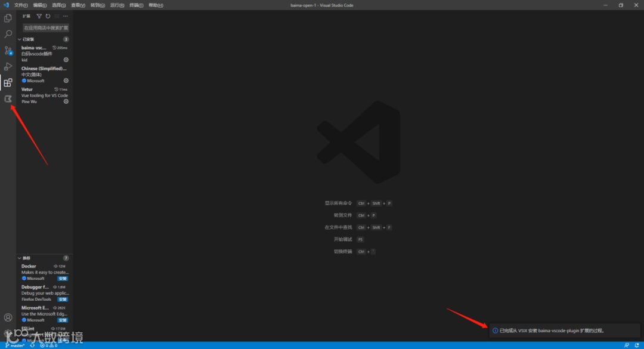Click the filter extensions funnel icon

[39, 16]
